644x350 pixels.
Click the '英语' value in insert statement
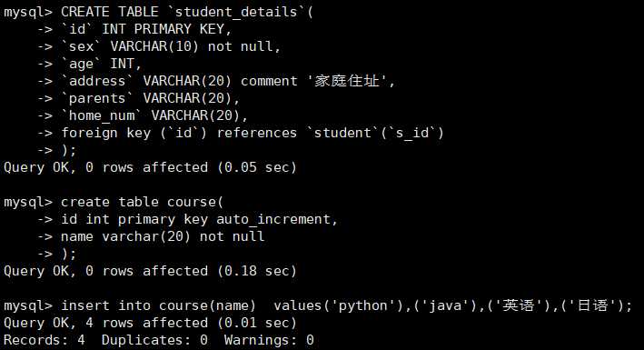[518, 305]
